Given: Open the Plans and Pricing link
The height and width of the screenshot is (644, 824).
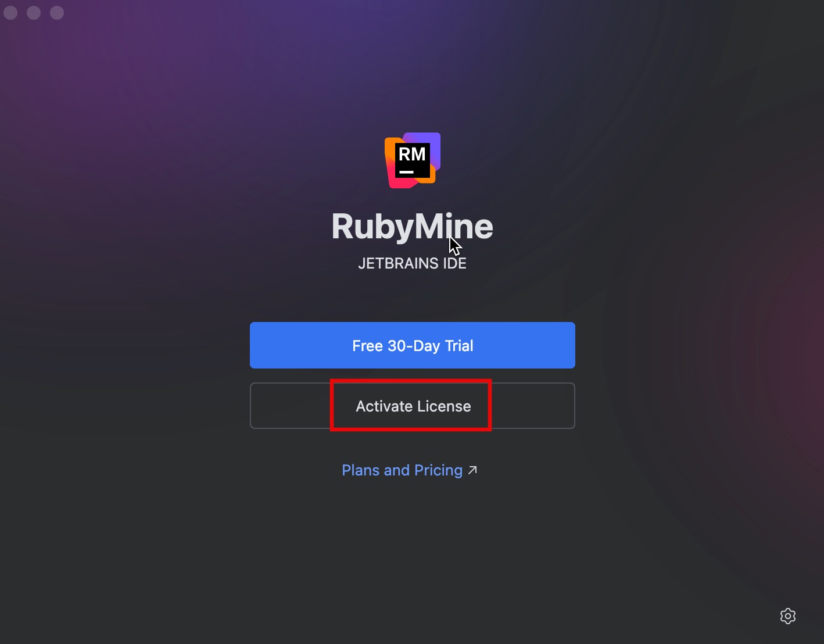Looking at the screenshot, I should click(x=402, y=470).
